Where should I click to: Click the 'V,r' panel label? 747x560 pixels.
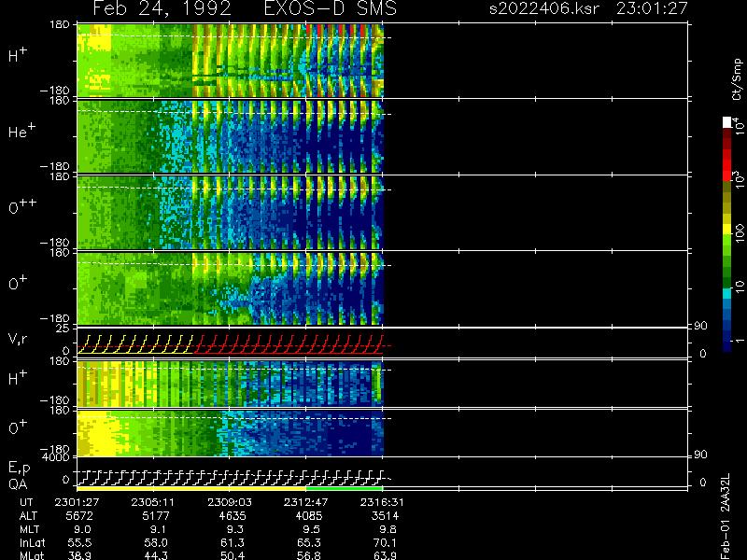18,339
